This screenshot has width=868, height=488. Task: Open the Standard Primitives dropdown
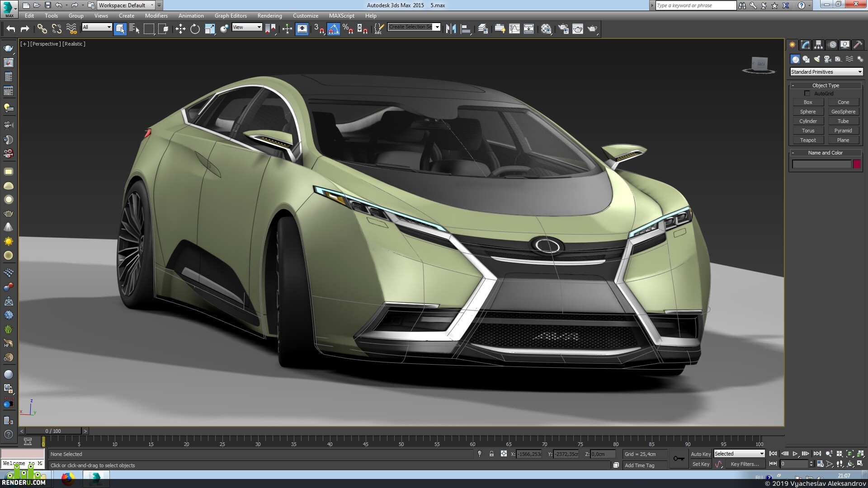(x=826, y=72)
